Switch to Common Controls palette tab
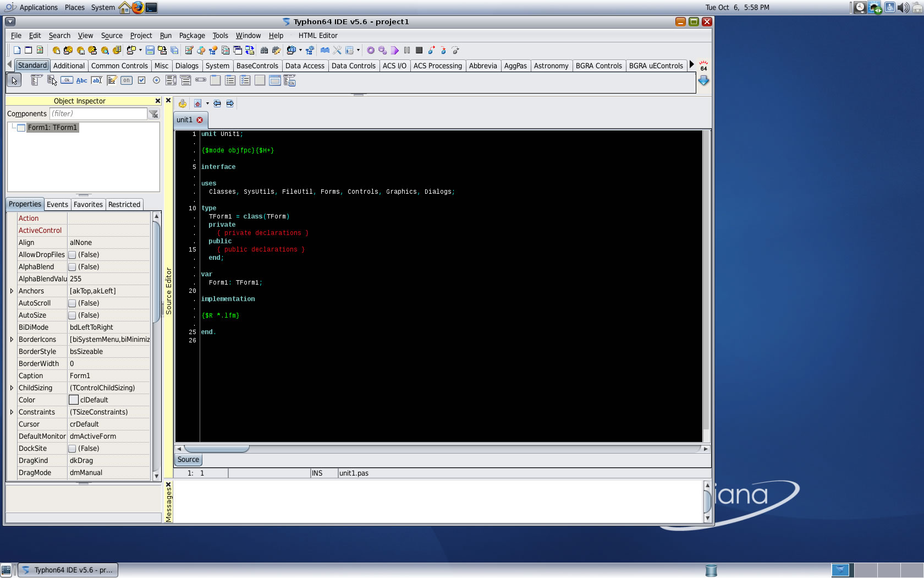The height and width of the screenshot is (578, 924). coord(119,66)
